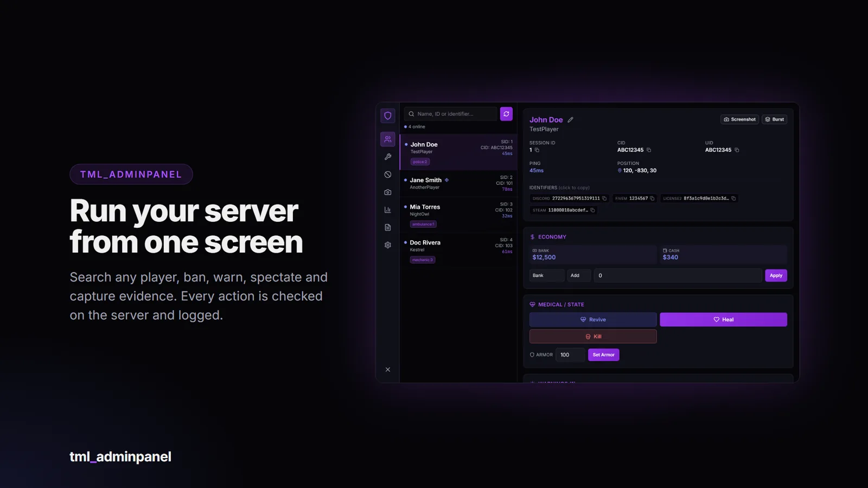This screenshot has height=488, width=868.
Task: Copy the Session ID value
Action: coord(537,150)
